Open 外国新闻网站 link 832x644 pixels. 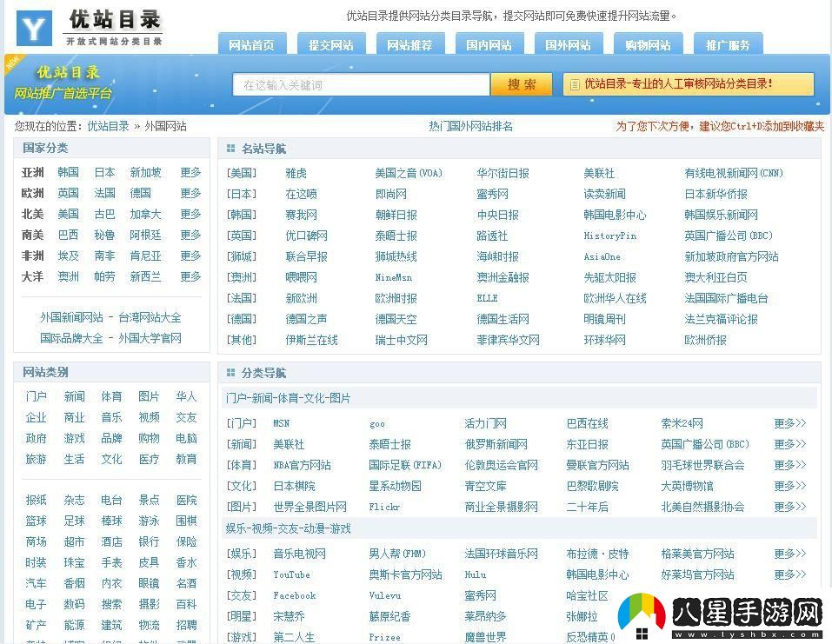click(71, 317)
